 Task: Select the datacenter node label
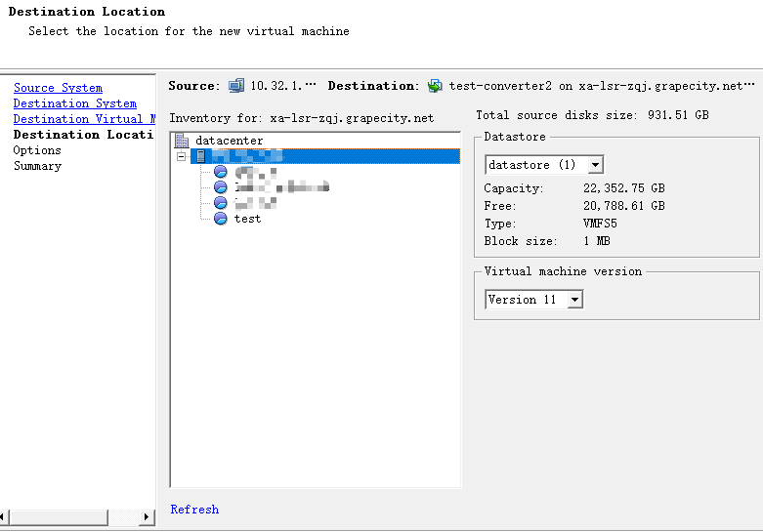click(229, 141)
